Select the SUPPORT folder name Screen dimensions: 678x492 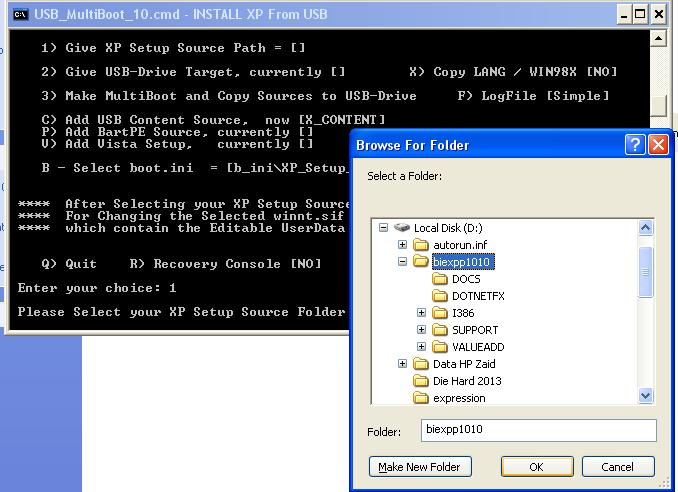[x=475, y=330]
